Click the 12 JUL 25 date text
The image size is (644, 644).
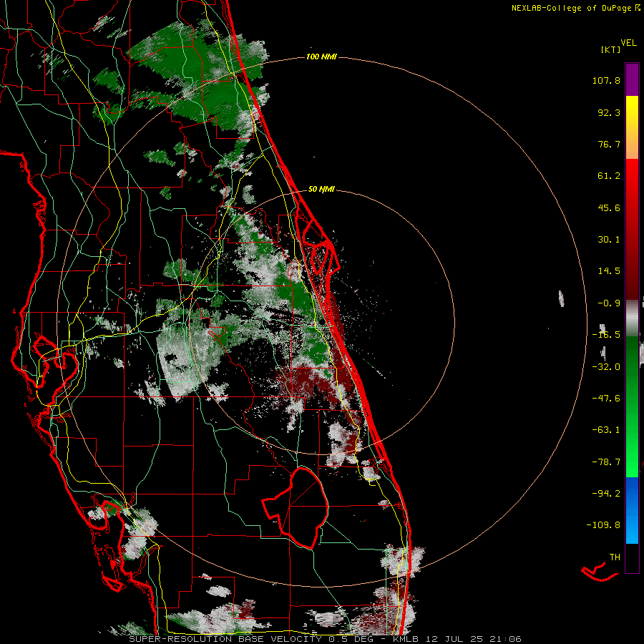(x=456, y=639)
